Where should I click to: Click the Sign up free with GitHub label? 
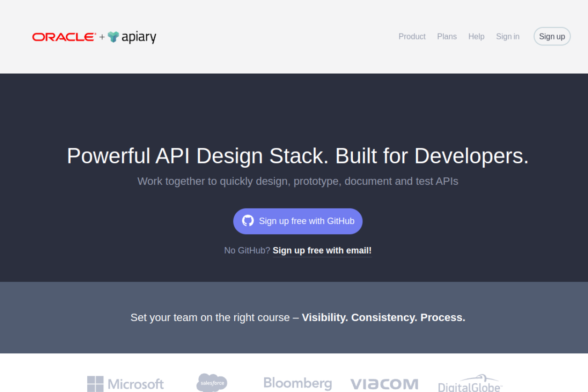coord(306,221)
